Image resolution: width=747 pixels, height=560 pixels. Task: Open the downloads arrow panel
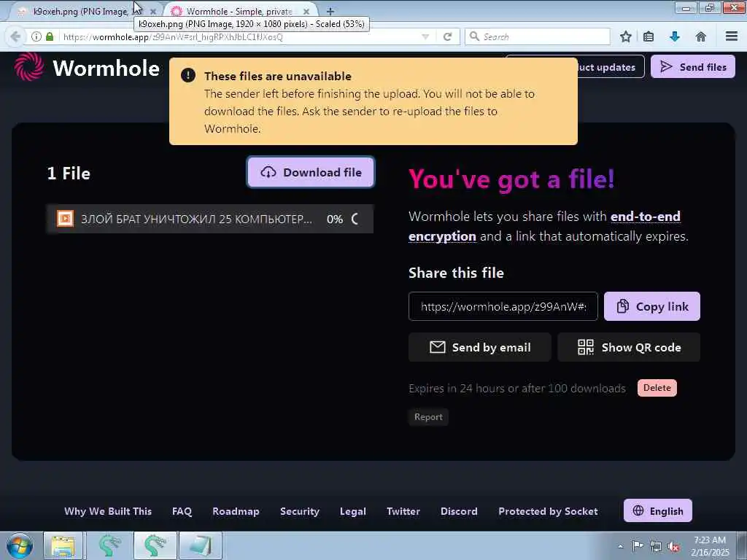tap(675, 36)
